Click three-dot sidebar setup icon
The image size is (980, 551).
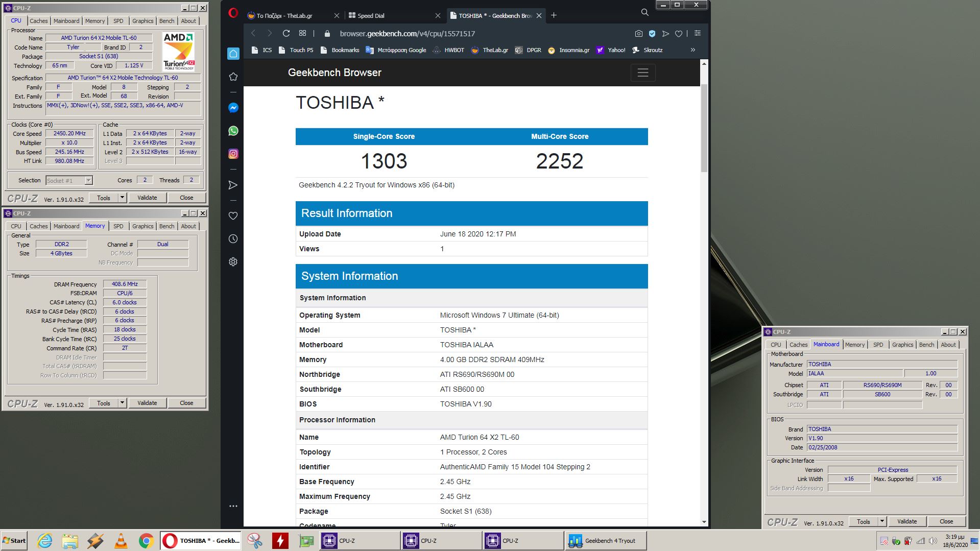(x=233, y=506)
